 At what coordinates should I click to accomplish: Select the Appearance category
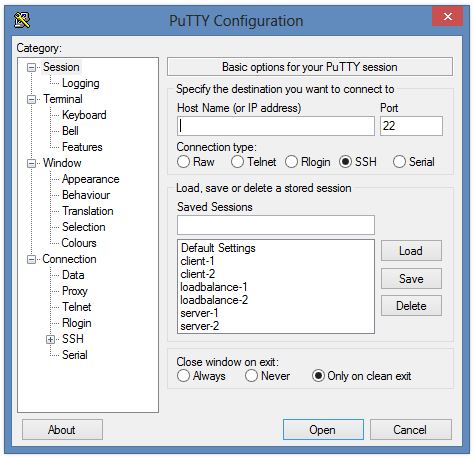(91, 179)
